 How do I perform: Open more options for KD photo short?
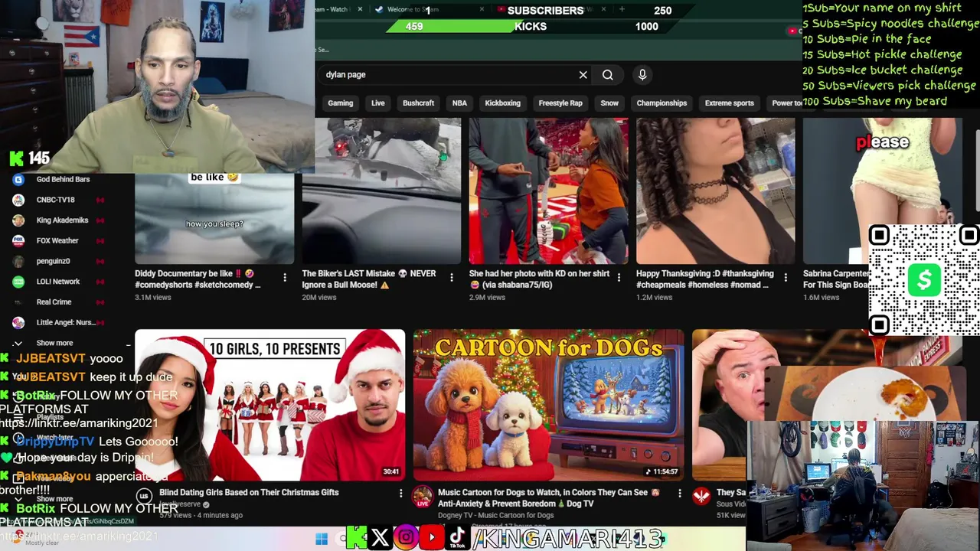pos(619,278)
